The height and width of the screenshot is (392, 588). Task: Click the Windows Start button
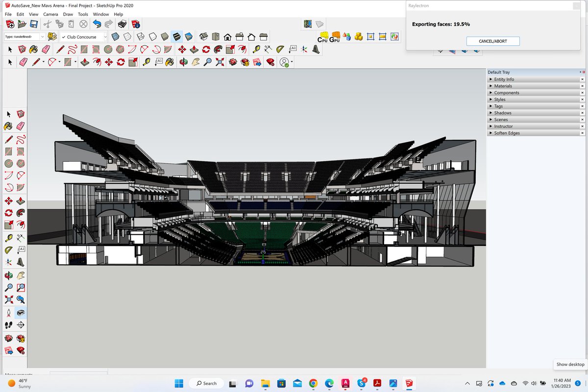click(179, 383)
